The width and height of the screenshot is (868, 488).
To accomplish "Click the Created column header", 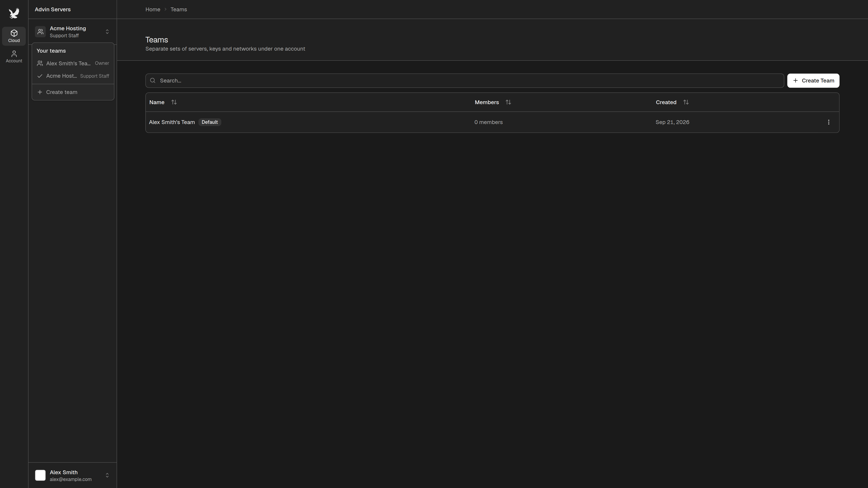I will click(x=666, y=102).
